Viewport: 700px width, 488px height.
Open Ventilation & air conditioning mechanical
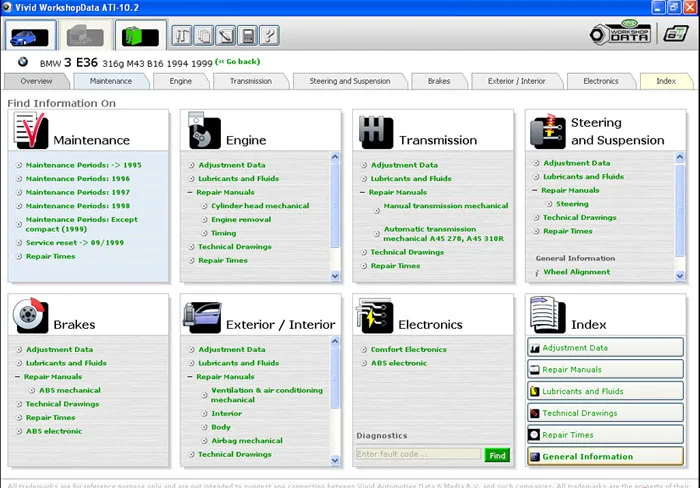tap(267, 395)
